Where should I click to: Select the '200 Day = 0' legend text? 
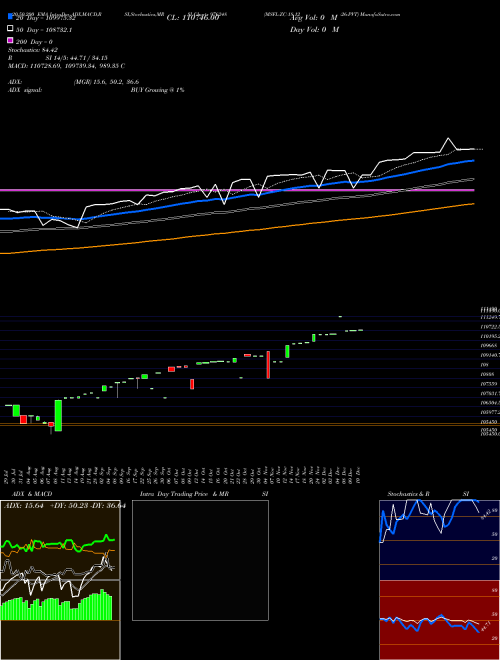click(34, 42)
